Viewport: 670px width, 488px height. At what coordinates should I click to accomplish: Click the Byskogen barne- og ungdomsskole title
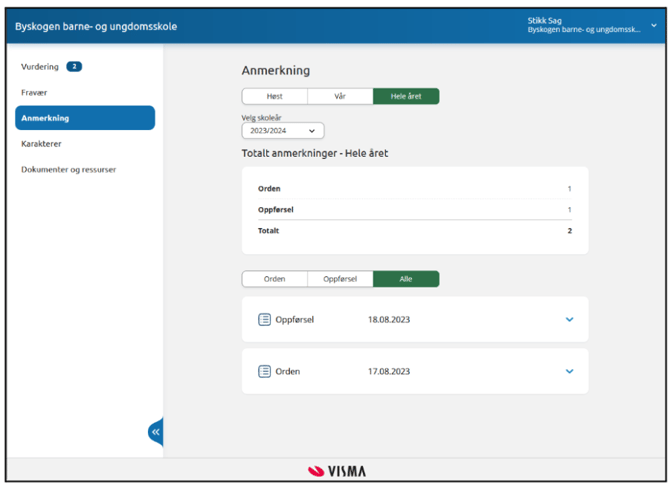click(x=96, y=26)
